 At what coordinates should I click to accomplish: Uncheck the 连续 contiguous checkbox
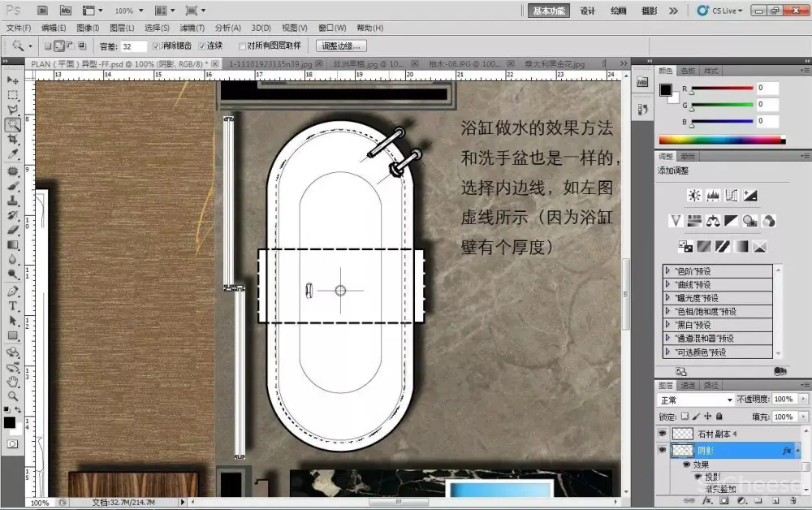(202, 46)
